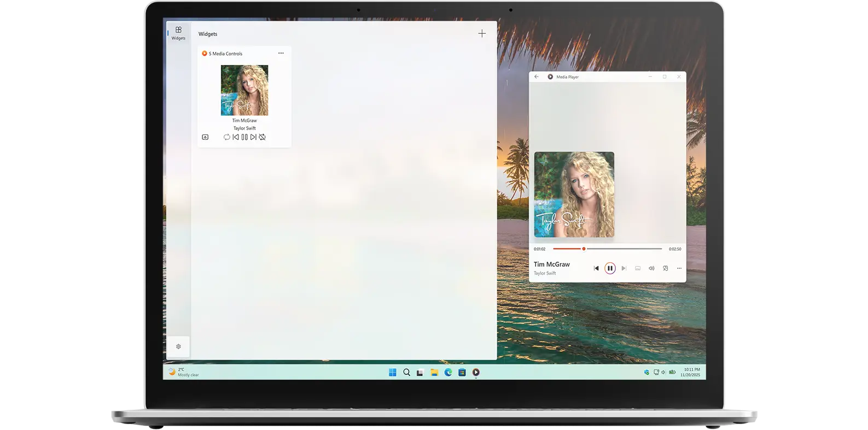The height and width of the screenshot is (430, 868).
Task: Click album cover in Media Player window
Action: pyautogui.click(x=574, y=195)
